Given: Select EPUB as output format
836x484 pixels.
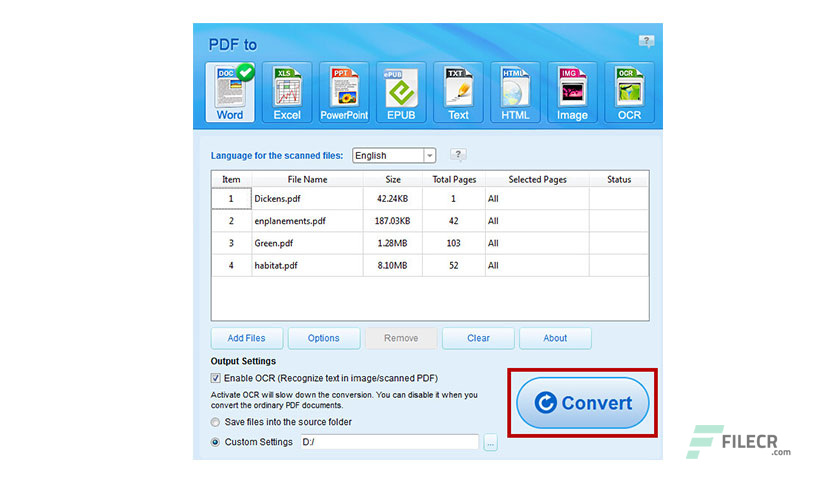Looking at the screenshot, I should click(401, 92).
